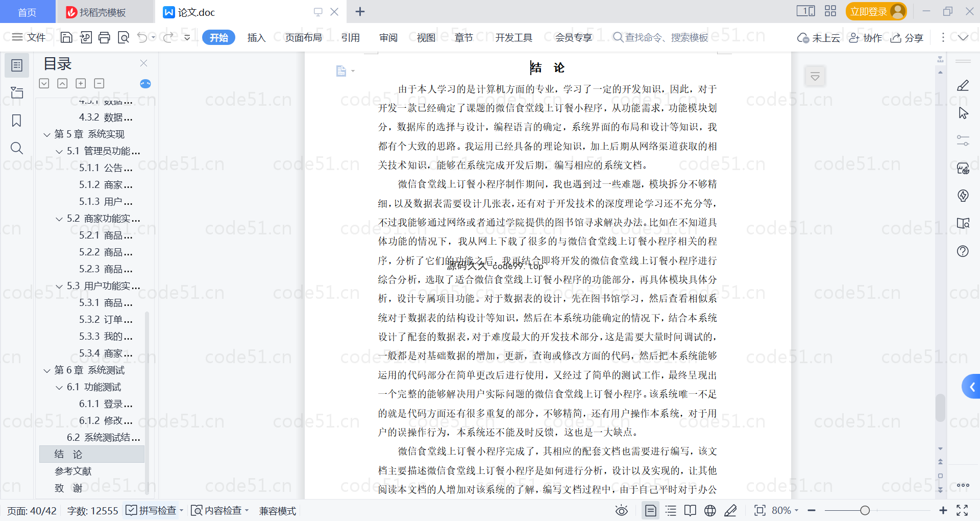Collapse the 5.3 用户功能实现 node
Viewport: 980px width, 521px height.
[x=59, y=287]
